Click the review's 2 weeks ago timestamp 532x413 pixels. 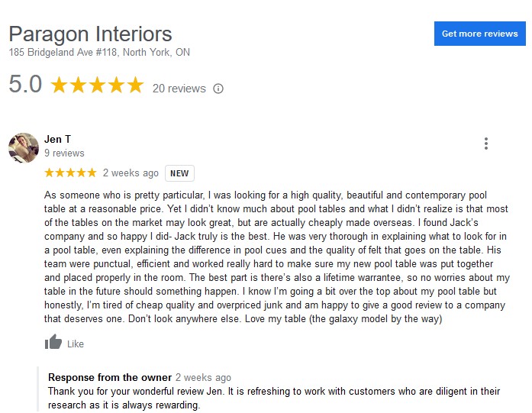(x=131, y=173)
